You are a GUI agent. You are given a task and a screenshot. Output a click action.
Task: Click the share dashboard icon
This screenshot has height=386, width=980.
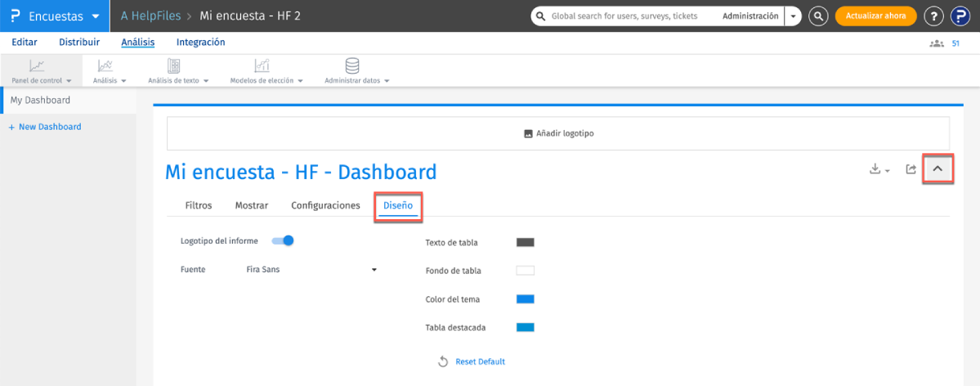[911, 169]
